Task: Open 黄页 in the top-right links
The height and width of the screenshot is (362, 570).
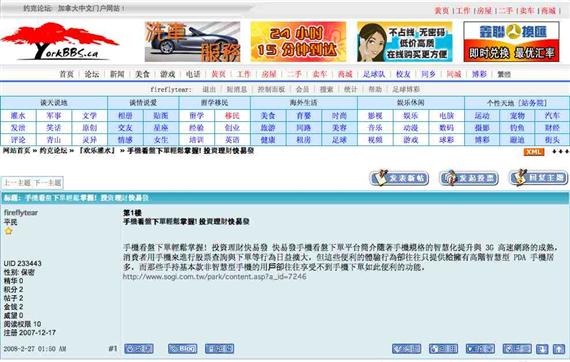Action: click(x=442, y=11)
